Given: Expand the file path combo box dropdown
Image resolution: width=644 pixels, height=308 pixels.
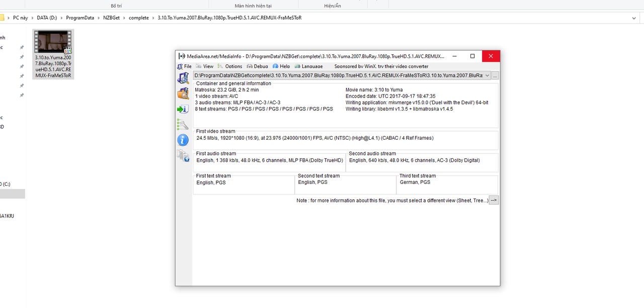Looking at the screenshot, I should click(x=487, y=76).
